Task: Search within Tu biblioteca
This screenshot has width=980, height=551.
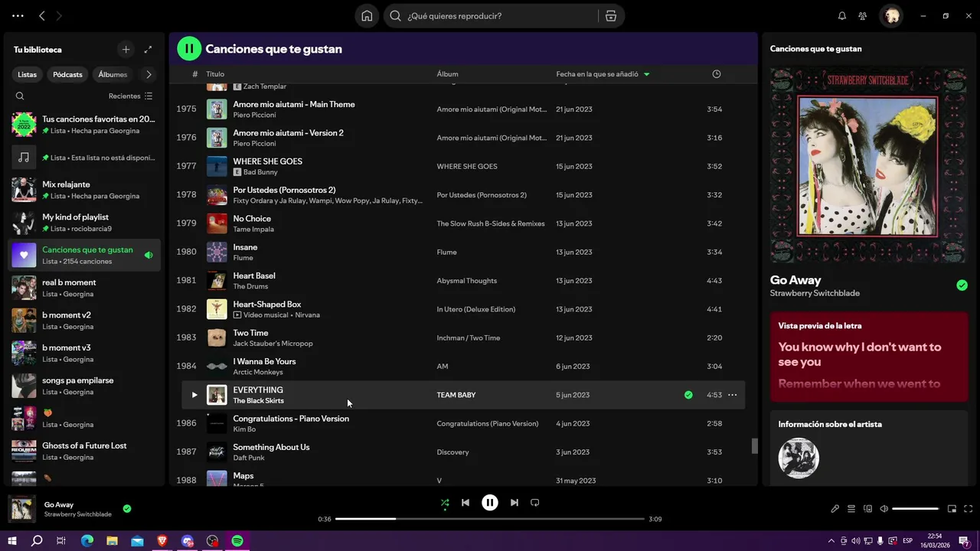Action: pyautogui.click(x=20, y=96)
